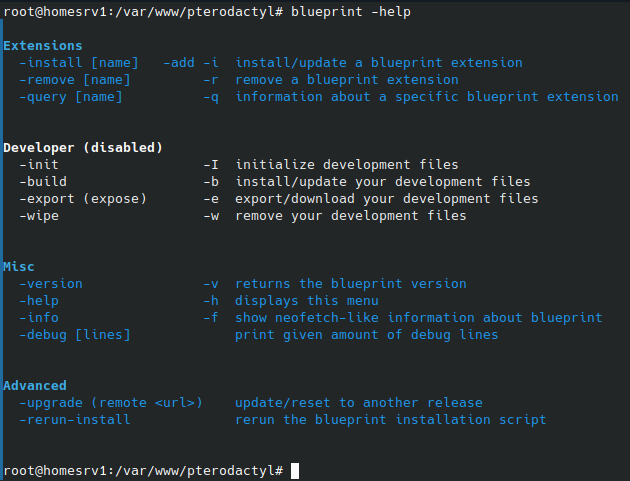Image resolution: width=630 pixels, height=481 pixels.
Task: Click 'print given amount of debug lines' text
Action: pos(366,335)
